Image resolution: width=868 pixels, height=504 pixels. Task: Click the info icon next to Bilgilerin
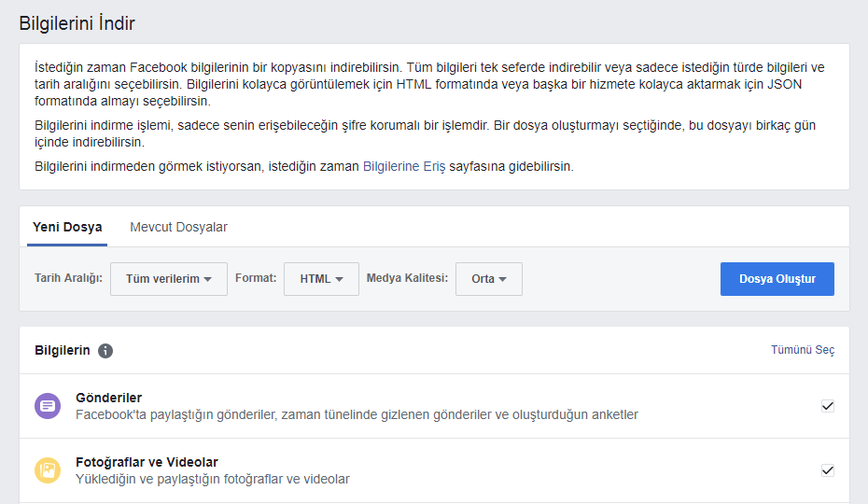tap(105, 351)
